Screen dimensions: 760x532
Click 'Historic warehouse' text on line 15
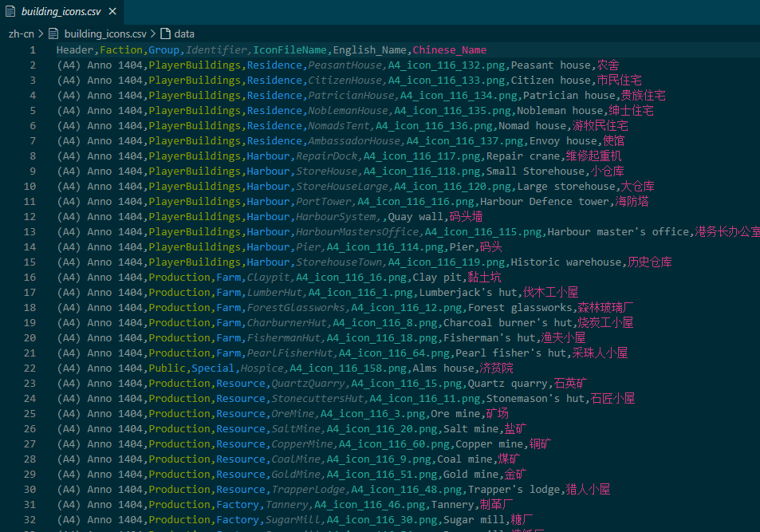(566, 262)
